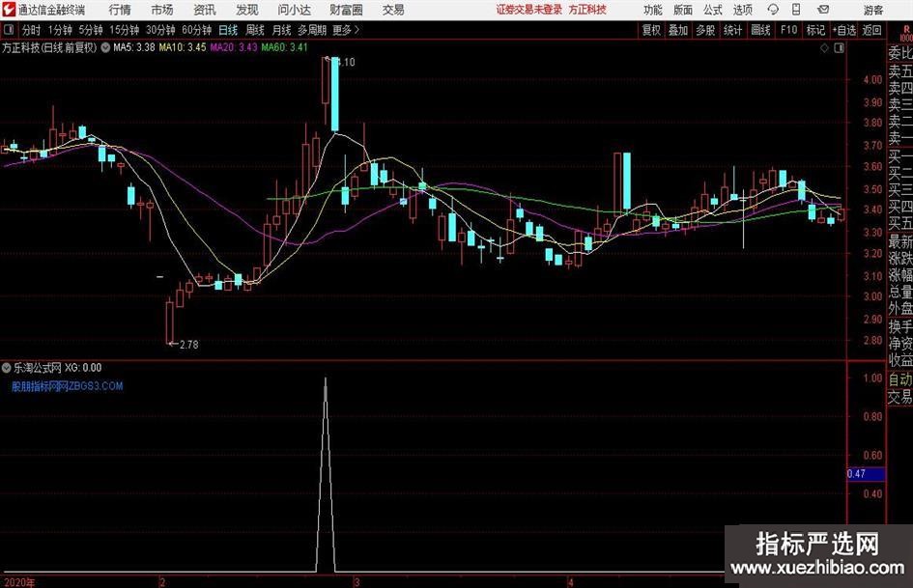The image size is (913, 588).
Task: Switch to 周线 weekly period
Action: point(255,30)
